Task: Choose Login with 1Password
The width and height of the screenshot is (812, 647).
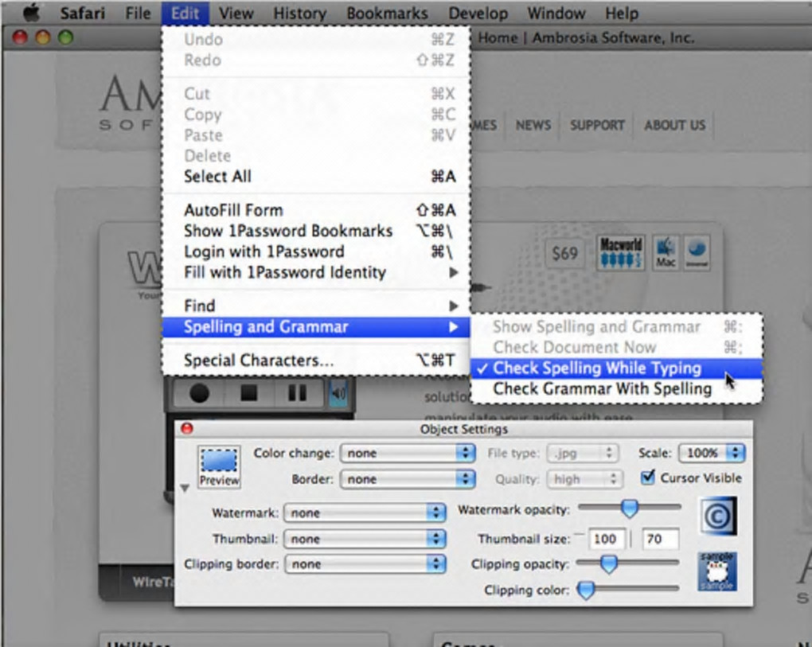Action: (316, 251)
